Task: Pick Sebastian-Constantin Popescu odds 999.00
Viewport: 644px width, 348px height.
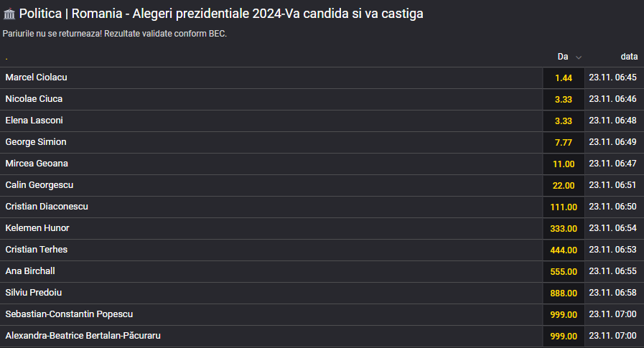Action: tap(564, 314)
